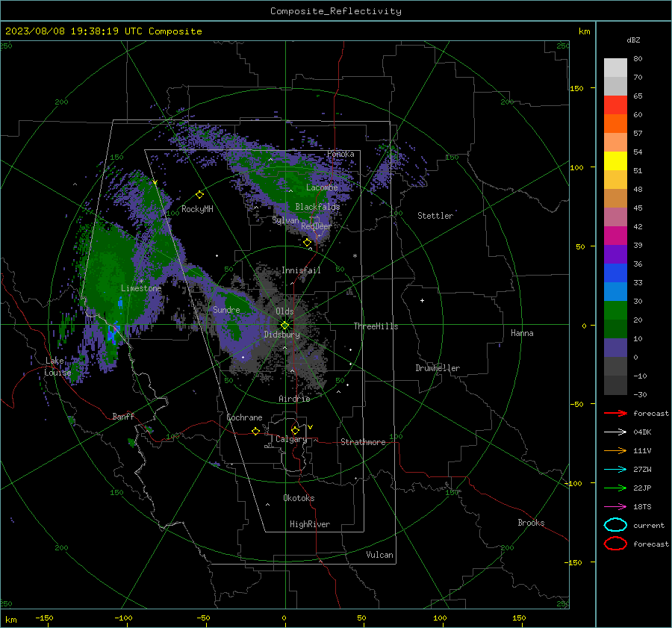This screenshot has width=672, height=628.
Task: Click the purple swatch between 39 and 36 dBZ
Action: [x=615, y=255]
